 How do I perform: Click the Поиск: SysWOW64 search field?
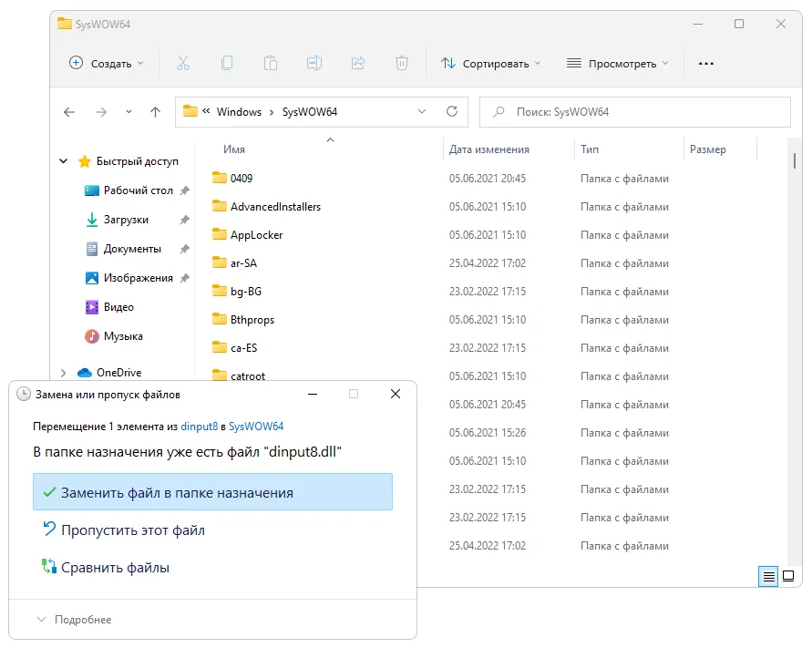[634, 112]
